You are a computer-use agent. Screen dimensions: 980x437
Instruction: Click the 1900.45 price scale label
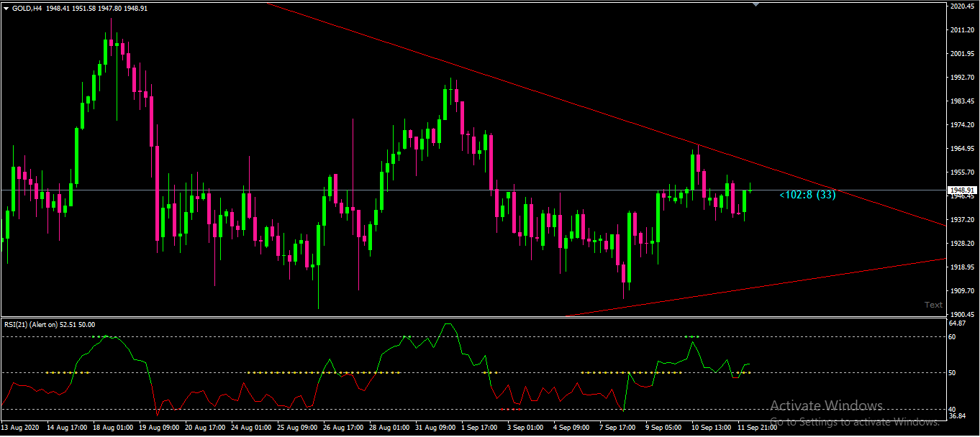[961, 315]
